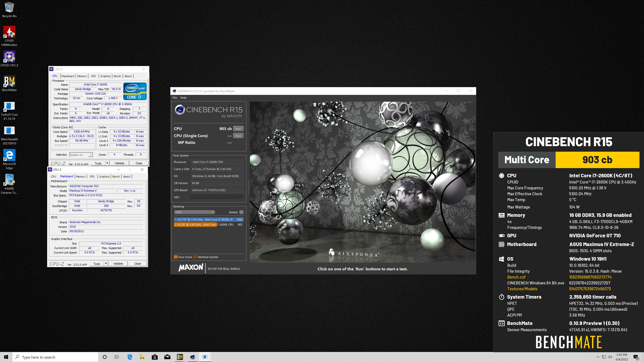Open the Recycle Bin desktop icon
This screenshot has height=362, width=644.
click(x=9, y=10)
